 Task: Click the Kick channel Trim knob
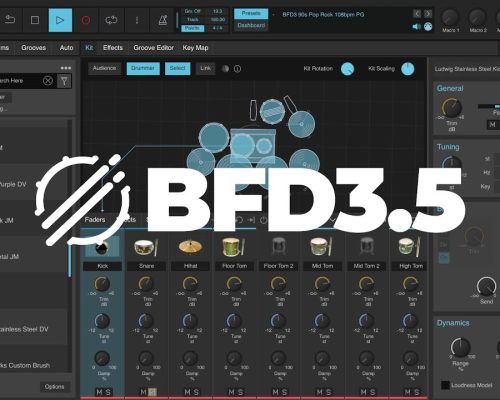102,284
